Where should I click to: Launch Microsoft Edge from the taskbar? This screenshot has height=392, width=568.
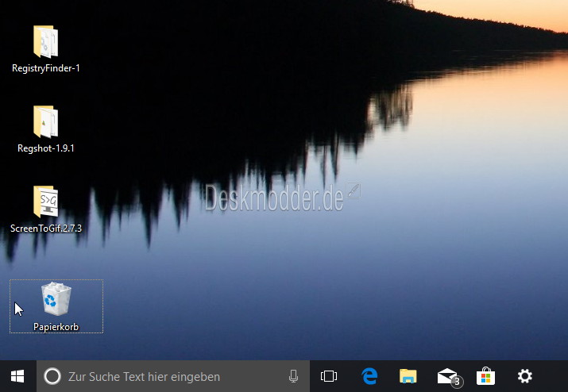pos(369,376)
